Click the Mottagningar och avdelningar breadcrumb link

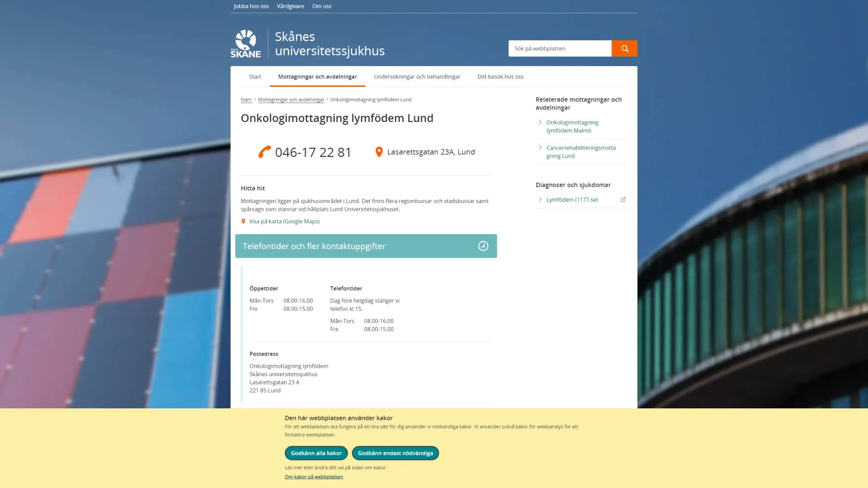pos(291,100)
